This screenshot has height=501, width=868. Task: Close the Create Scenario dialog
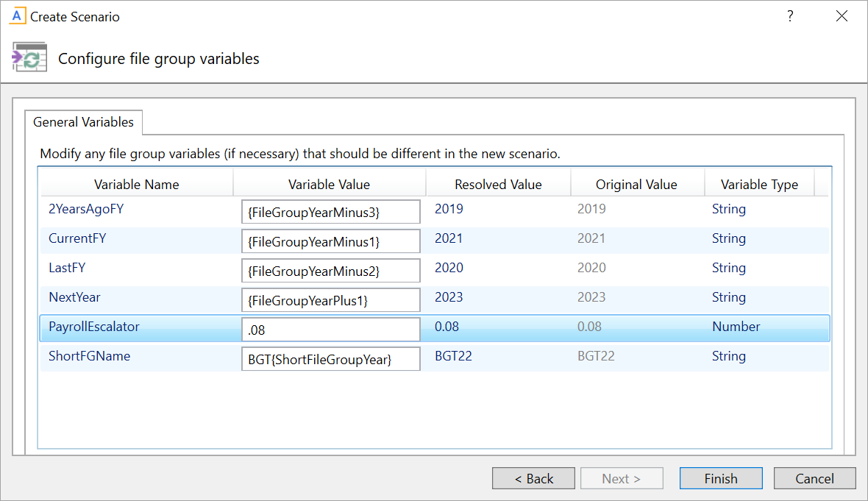[x=842, y=16]
